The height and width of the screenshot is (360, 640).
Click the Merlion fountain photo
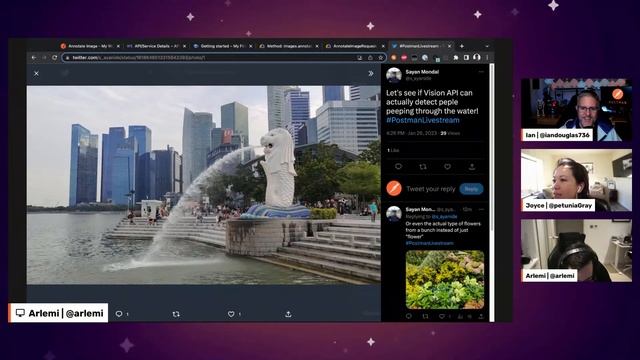click(x=204, y=185)
